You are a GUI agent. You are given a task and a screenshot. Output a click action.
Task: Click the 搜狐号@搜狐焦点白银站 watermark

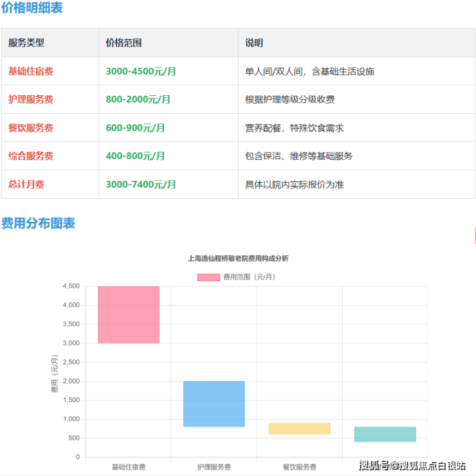pos(412,466)
